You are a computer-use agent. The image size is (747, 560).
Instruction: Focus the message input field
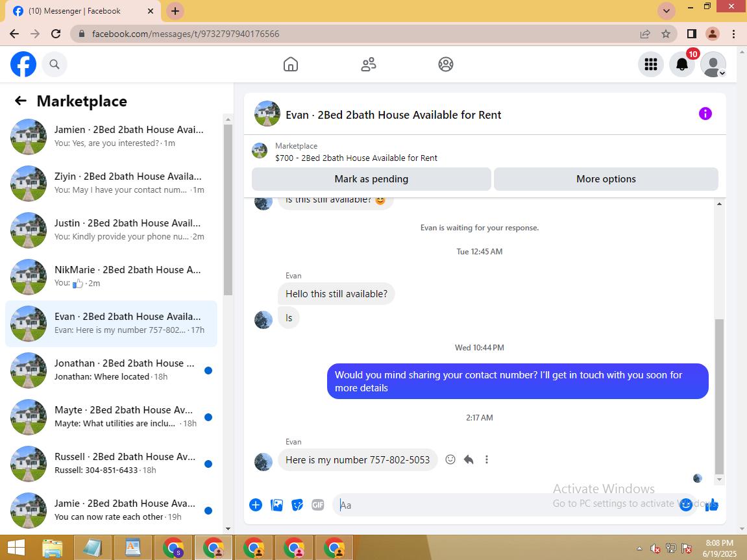click(505, 505)
